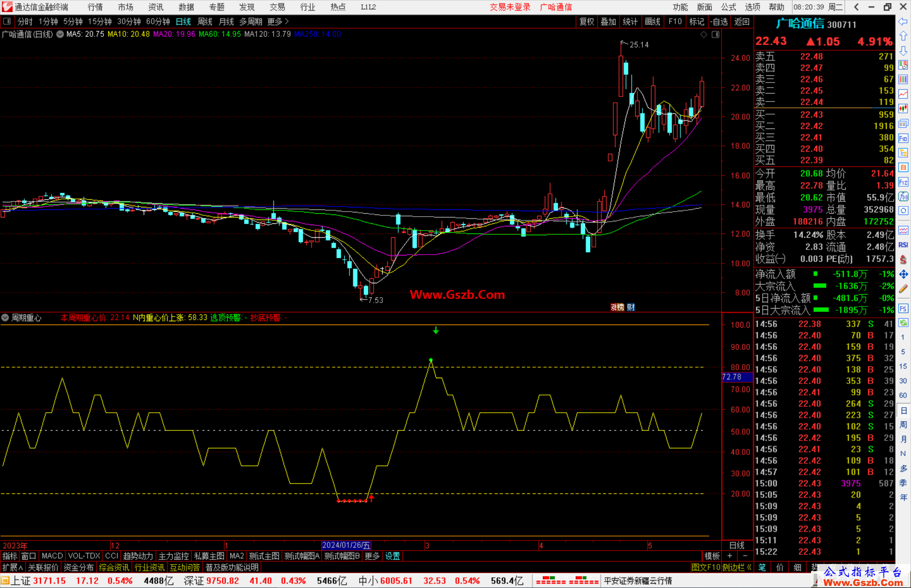Click the -自选 watchlist button

(719, 21)
